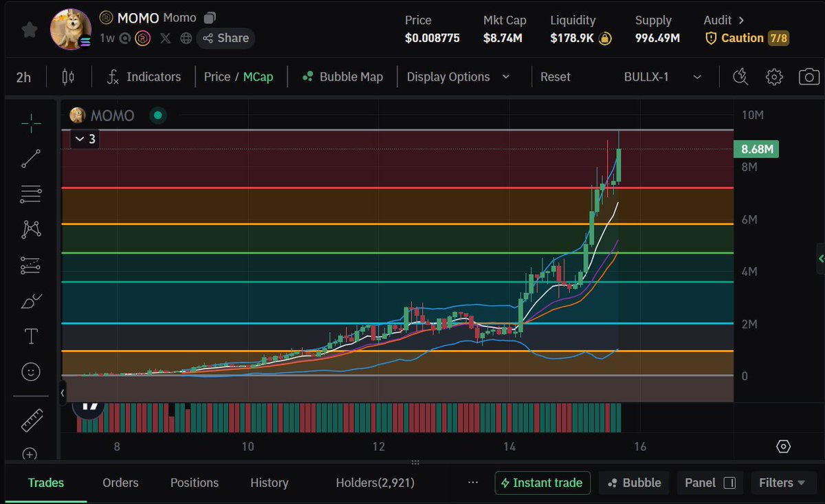The width and height of the screenshot is (825, 504).
Task: Switch to the History tab
Action: pos(269,483)
